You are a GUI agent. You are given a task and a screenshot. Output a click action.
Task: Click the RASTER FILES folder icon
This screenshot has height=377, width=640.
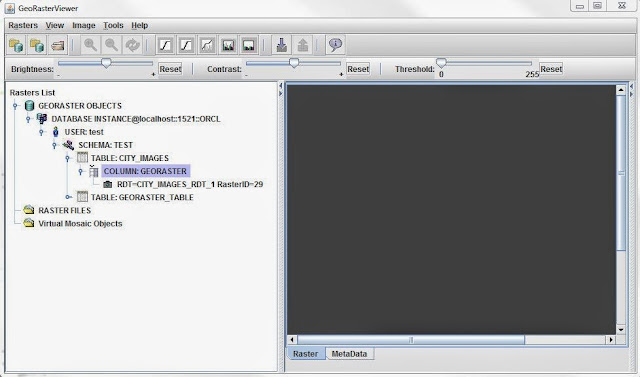[29, 210]
